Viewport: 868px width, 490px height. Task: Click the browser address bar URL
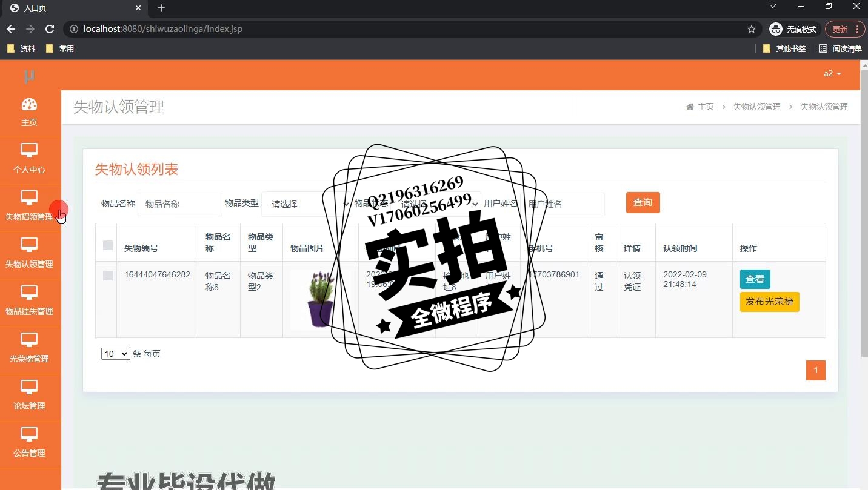pyautogui.click(x=163, y=29)
